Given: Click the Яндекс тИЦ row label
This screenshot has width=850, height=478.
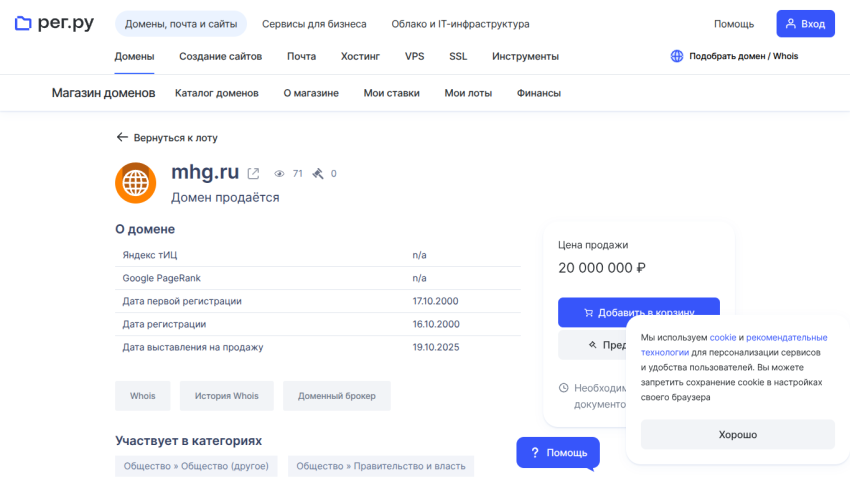Looking at the screenshot, I should [150, 255].
